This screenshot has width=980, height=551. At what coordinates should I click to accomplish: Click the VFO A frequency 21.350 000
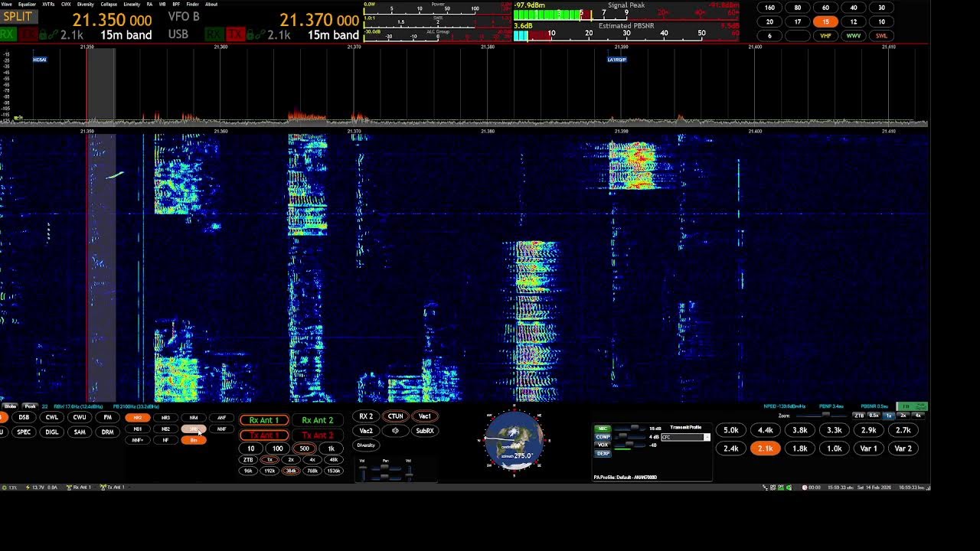click(x=113, y=20)
